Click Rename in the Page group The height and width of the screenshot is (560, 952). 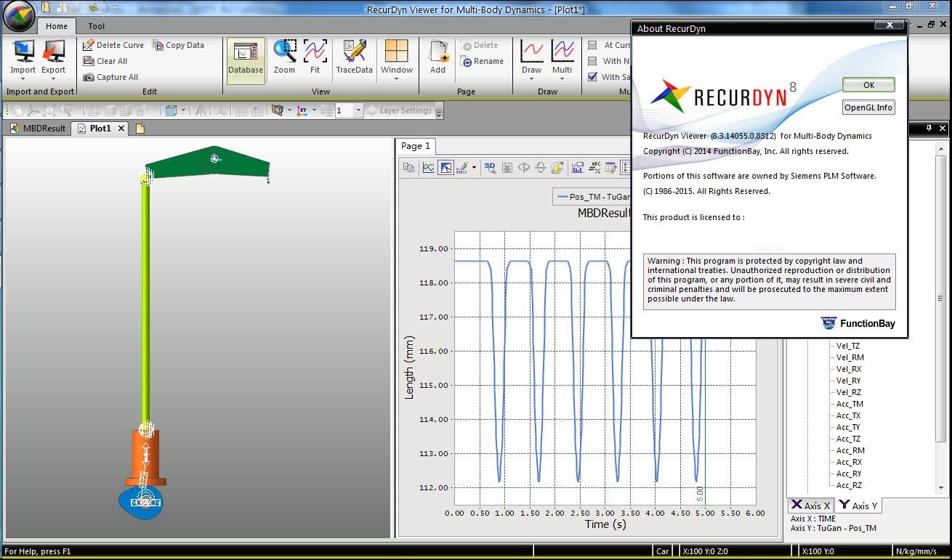pos(482,62)
